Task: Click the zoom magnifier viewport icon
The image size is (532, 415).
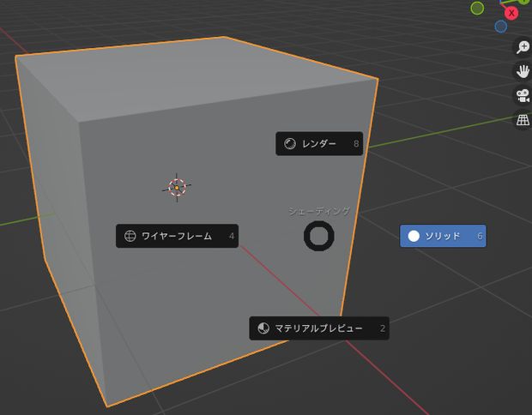Action: point(523,47)
